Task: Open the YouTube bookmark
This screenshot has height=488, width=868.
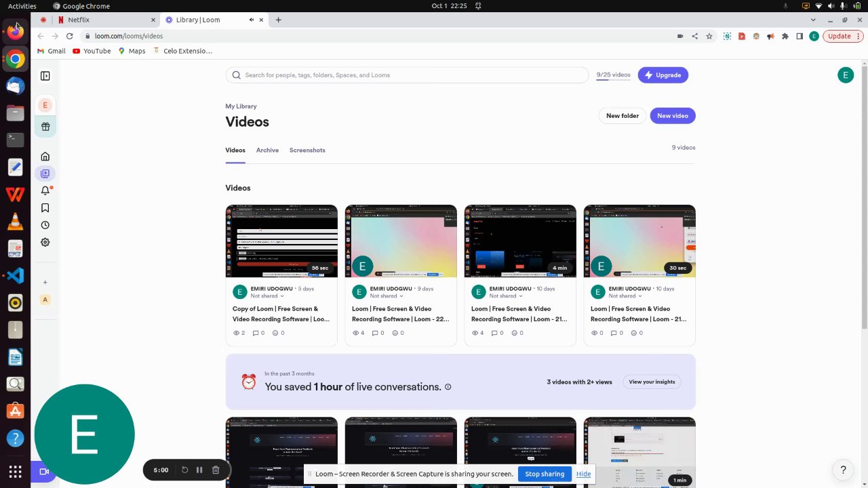Action: [92, 51]
